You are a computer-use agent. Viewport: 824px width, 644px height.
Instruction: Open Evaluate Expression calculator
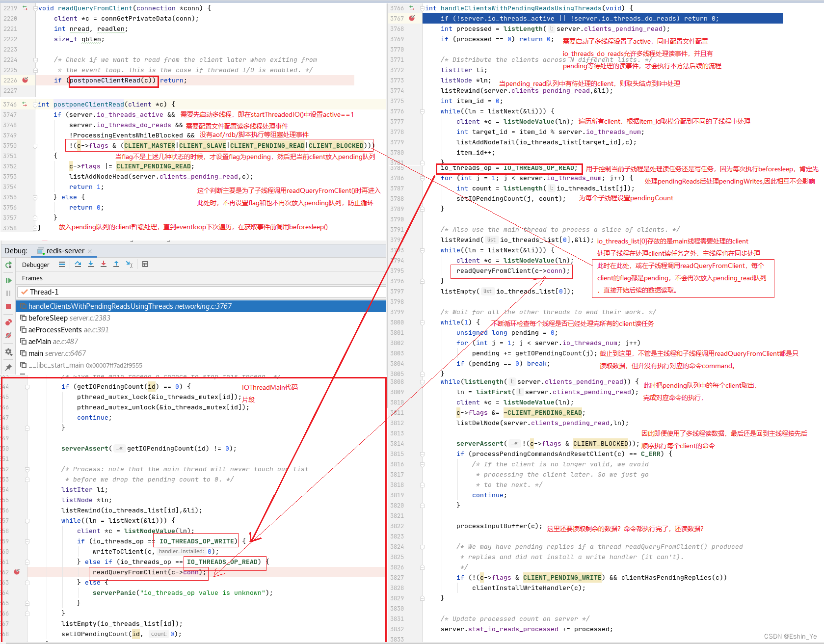[x=145, y=264]
